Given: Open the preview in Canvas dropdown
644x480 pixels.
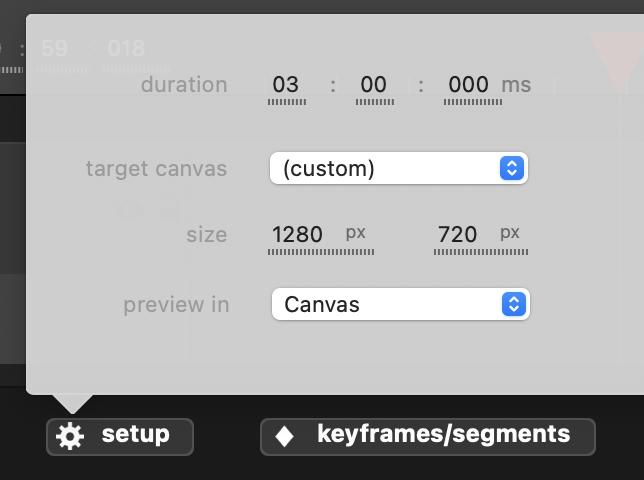Looking at the screenshot, I should tap(400, 304).
